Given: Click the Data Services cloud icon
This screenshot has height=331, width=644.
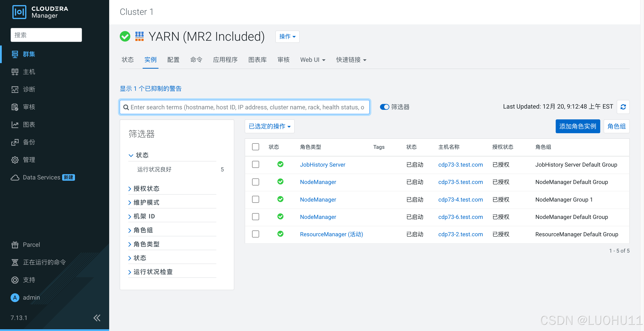Looking at the screenshot, I should click(15, 177).
